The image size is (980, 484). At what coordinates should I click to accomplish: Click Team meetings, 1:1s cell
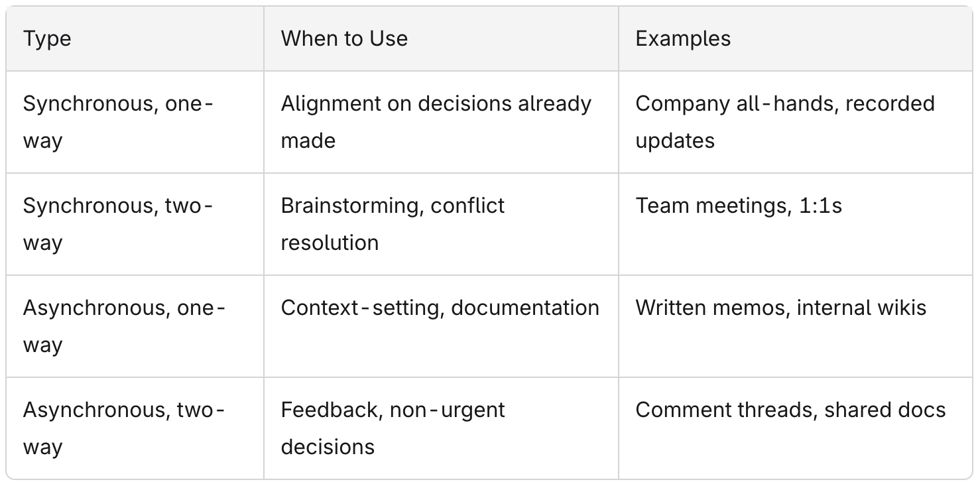point(796,224)
